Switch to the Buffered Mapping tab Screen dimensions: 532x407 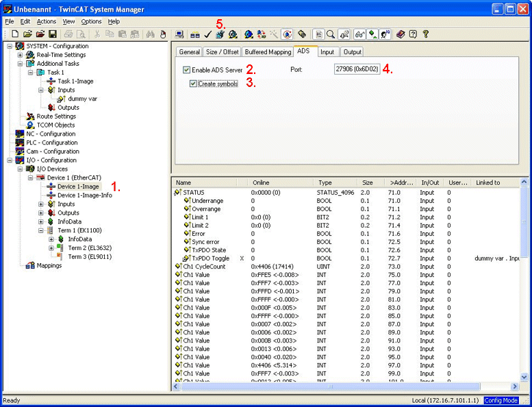[268, 52]
